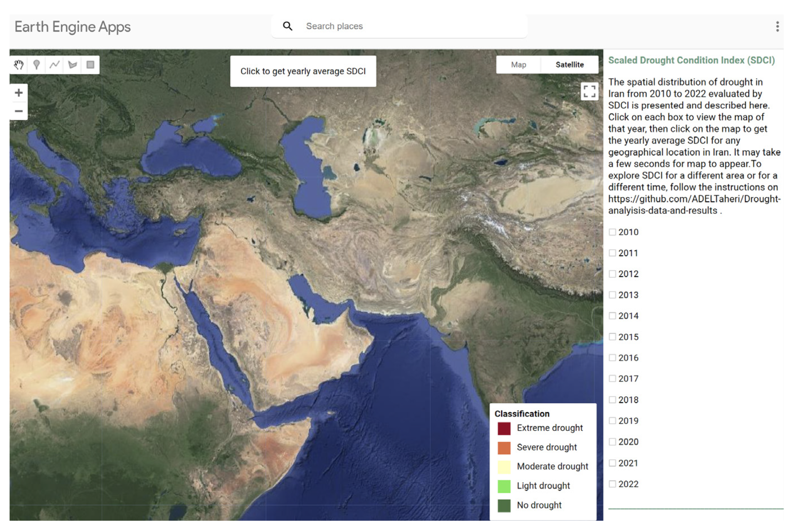The image size is (797, 532).
Task: Toggle fullscreen map view
Action: coord(589,91)
